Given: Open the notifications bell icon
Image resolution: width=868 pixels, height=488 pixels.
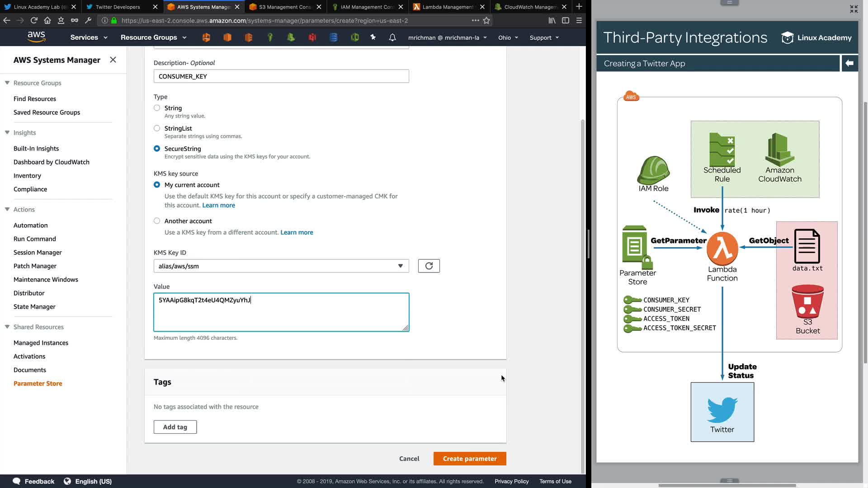Looking at the screenshot, I should [x=392, y=38].
